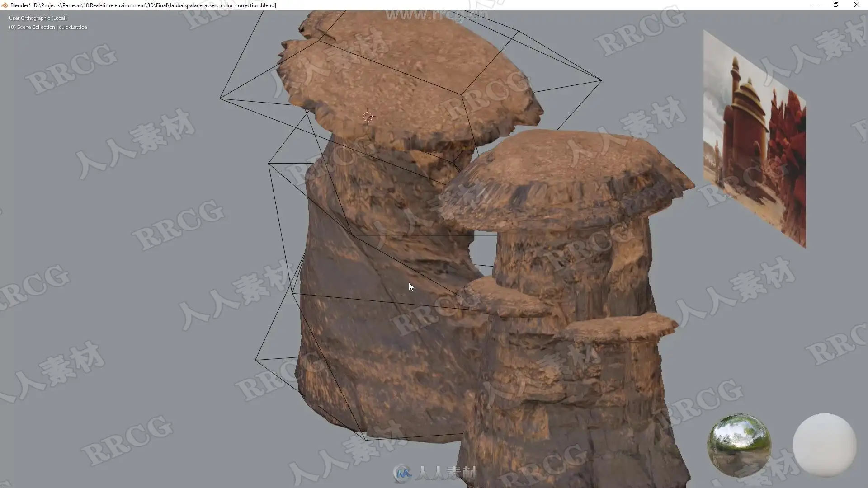Click the lattice's bottom corner vertex
868x488 pixels.
(365, 439)
